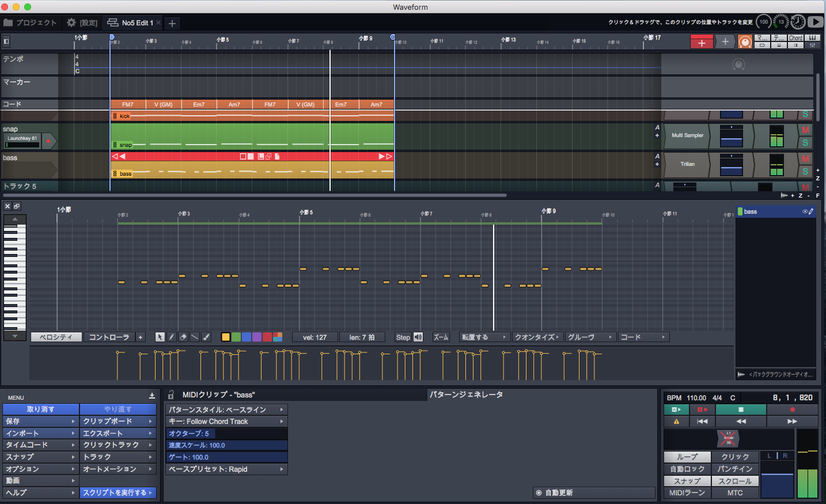Expand the エクスポート submenu
The image size is (826, 504).
[x=118, y=433]
